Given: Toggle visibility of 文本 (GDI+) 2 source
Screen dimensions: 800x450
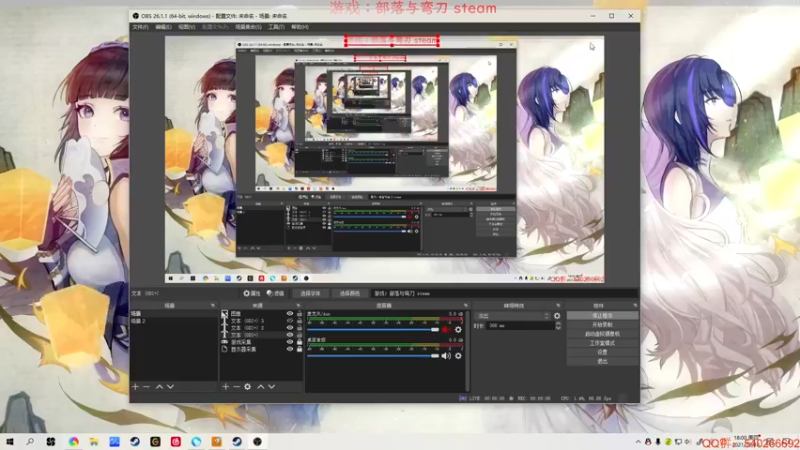Looking at the screenshot, I should click(x=290, y=328).
